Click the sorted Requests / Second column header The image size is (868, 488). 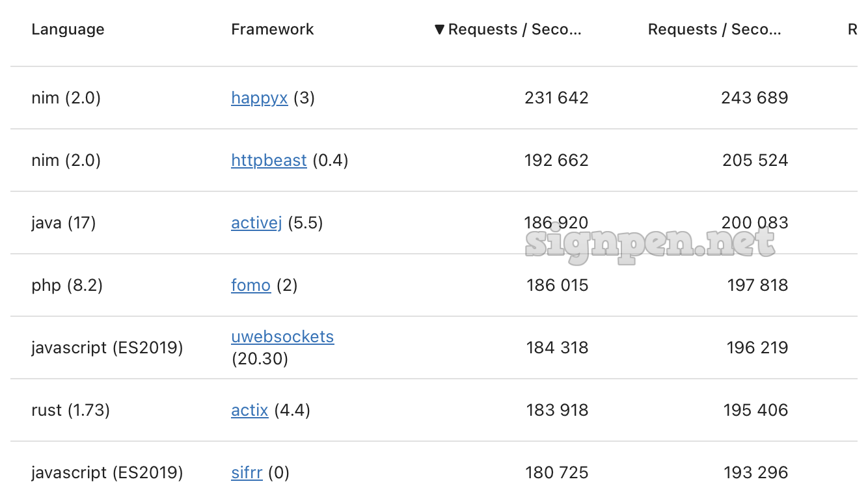pos(514,29)
